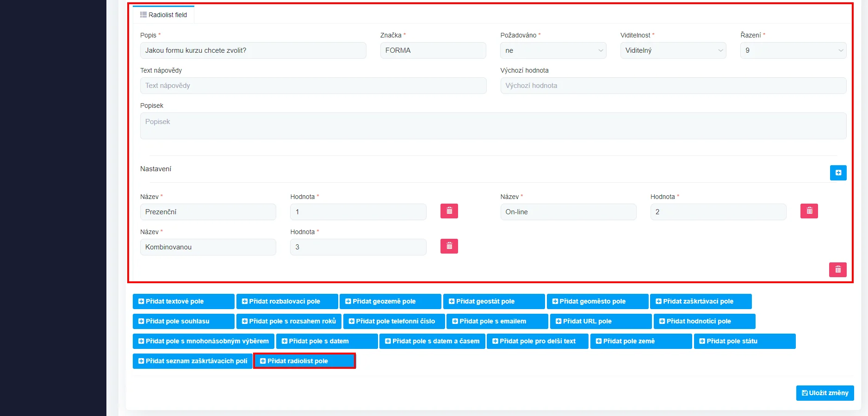The height and width of the screenshot is (416, 868).
Task: Switch to the Radiolist field tab
Action: (167, 15)
